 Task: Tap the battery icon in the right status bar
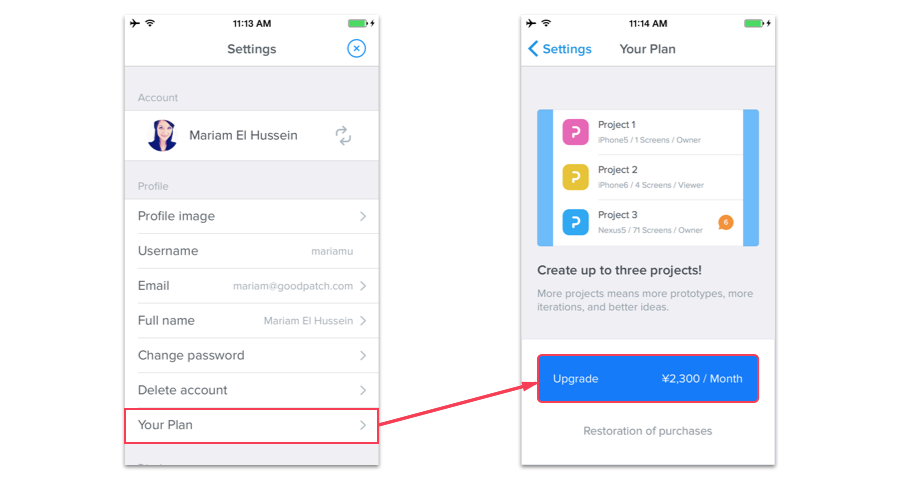pos(755,24)
